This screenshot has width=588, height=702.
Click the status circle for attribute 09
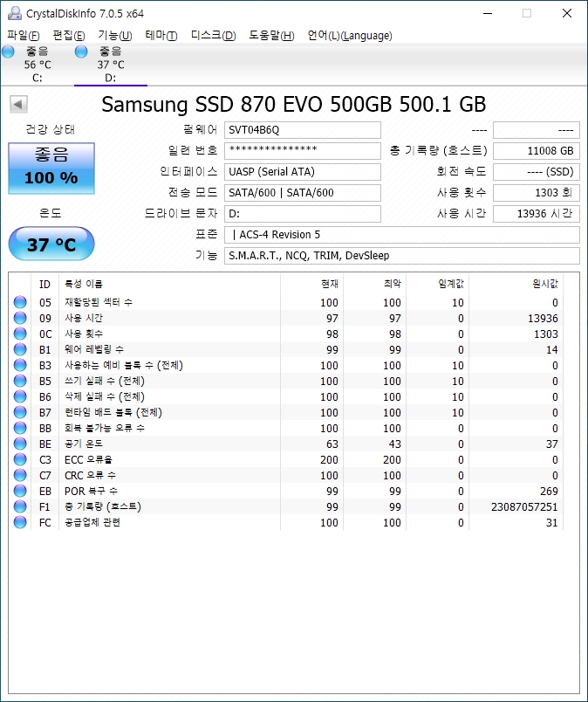click(x=20, y=318)
